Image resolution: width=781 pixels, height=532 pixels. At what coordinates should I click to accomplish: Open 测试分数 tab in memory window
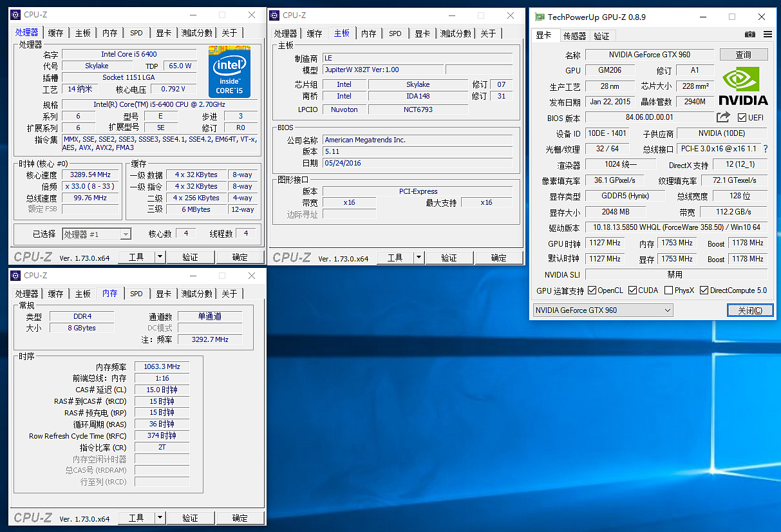(x=196, y=294)
